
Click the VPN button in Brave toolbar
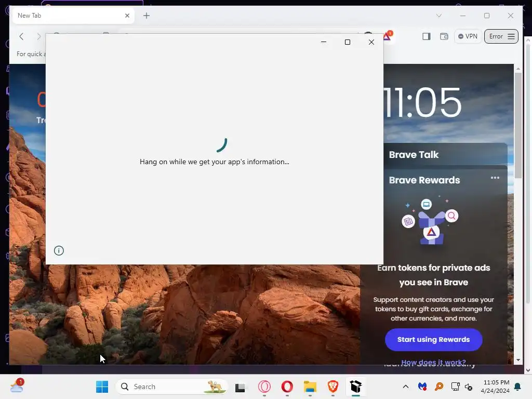pos(468,36)
